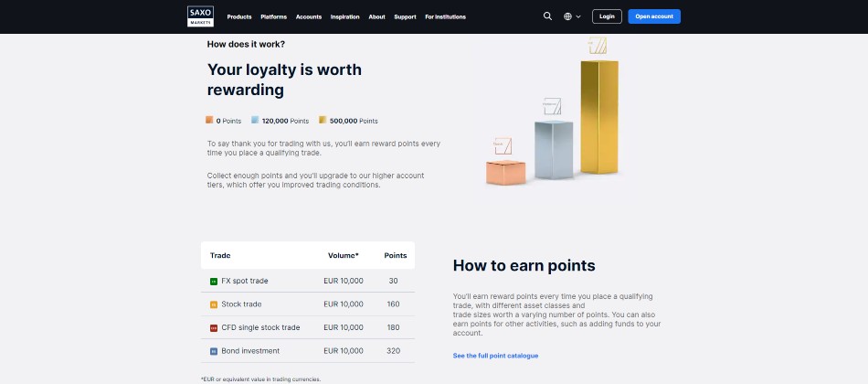Click the Saxo Markets logo
868x384 pixels.
pyautogui.click(x=200, y=16)
